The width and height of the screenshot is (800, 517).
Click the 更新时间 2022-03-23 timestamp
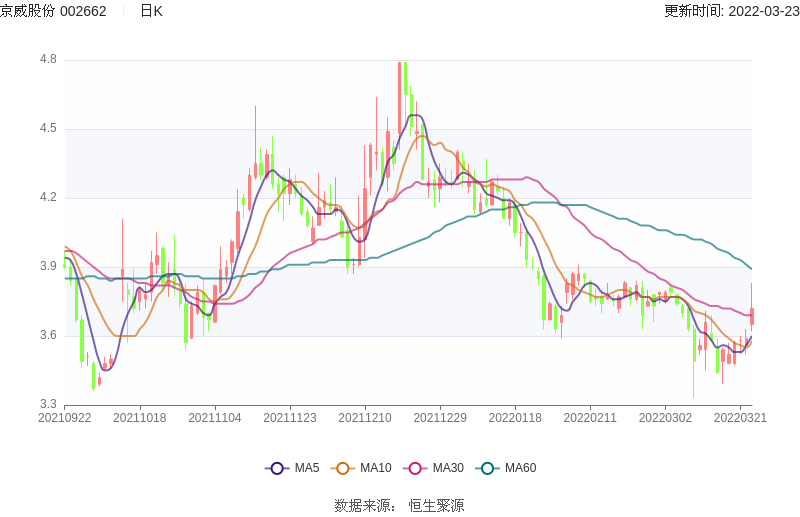(x=731, y=11)
